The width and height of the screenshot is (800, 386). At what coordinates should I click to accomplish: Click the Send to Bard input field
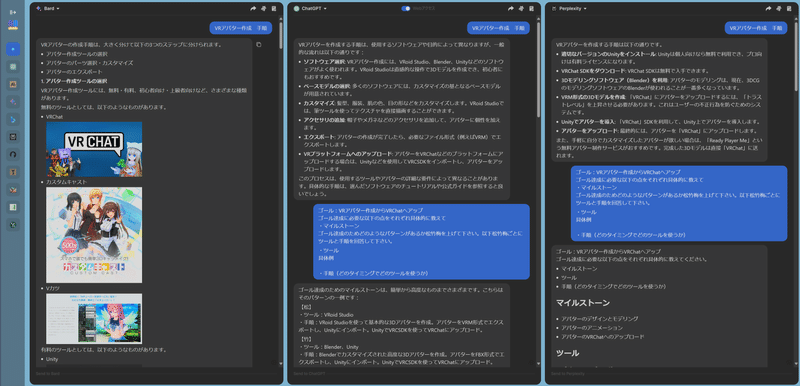click(156, 374)
